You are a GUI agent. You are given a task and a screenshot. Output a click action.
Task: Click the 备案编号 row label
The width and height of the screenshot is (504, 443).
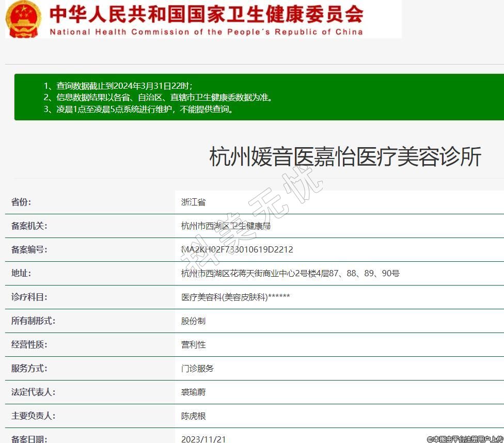click(x=29, y=249)
